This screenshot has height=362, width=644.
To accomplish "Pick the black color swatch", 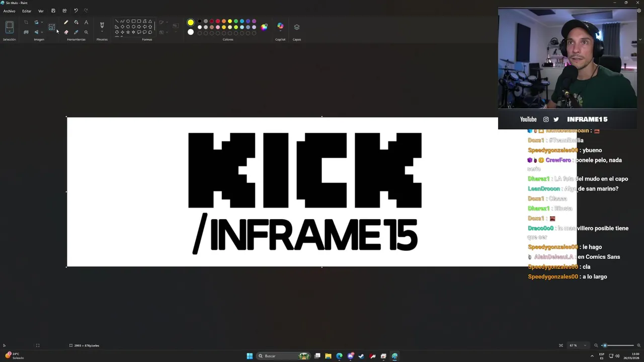I will tap(200, 21).
